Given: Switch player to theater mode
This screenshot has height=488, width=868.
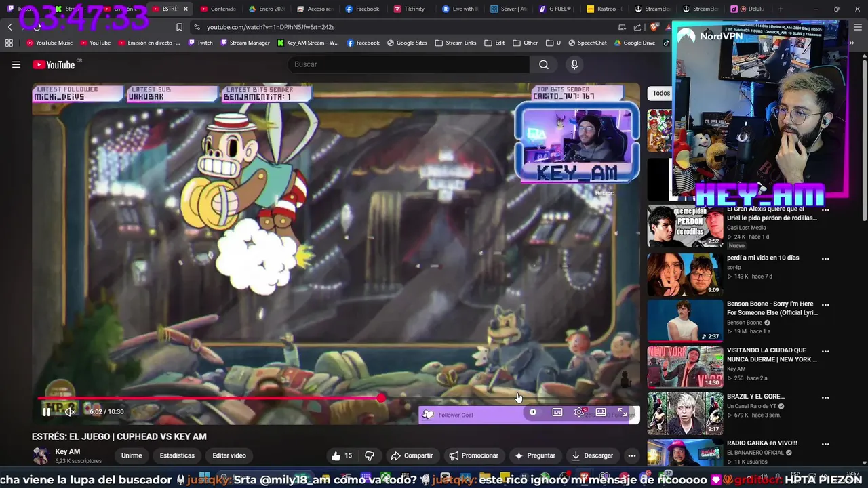Looking at the screenshot, I should [x=601, y=412].
